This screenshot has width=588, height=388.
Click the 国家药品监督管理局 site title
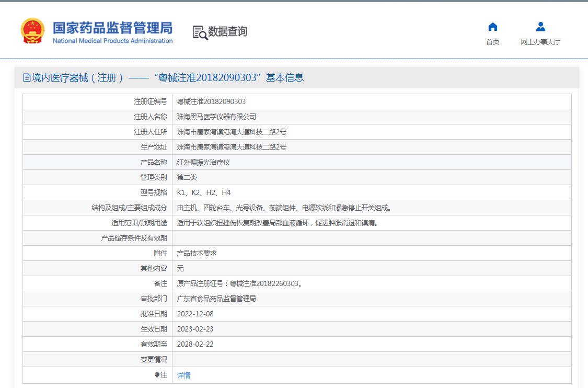click(112, 28)
